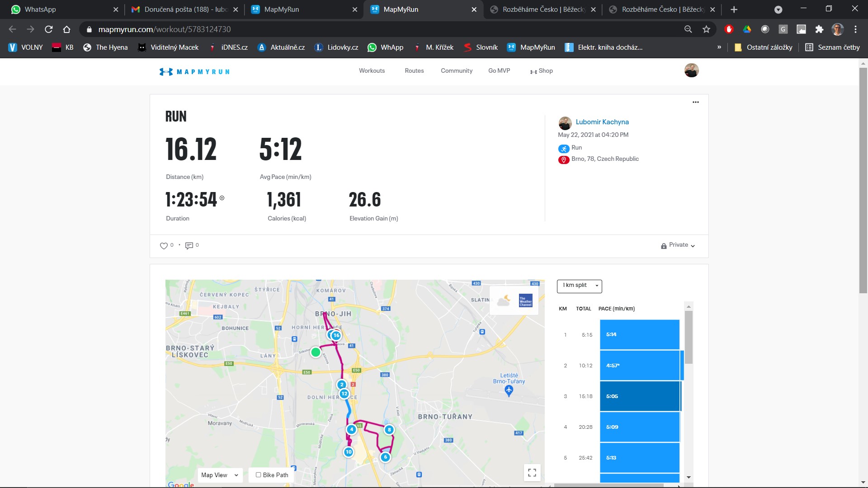
Task: Select the kilometer 1 pace bar 5:14
Action: click(640, 335)
